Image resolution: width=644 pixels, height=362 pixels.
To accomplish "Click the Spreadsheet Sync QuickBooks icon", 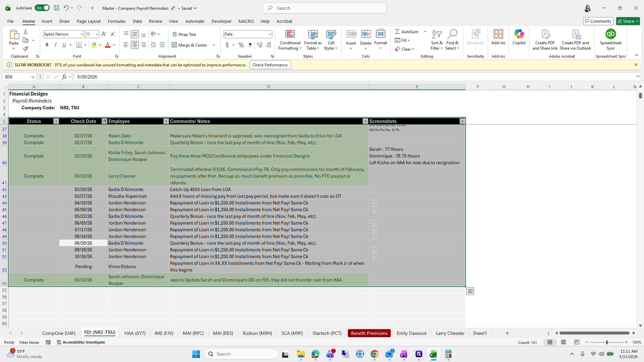I will click(610, 34).
